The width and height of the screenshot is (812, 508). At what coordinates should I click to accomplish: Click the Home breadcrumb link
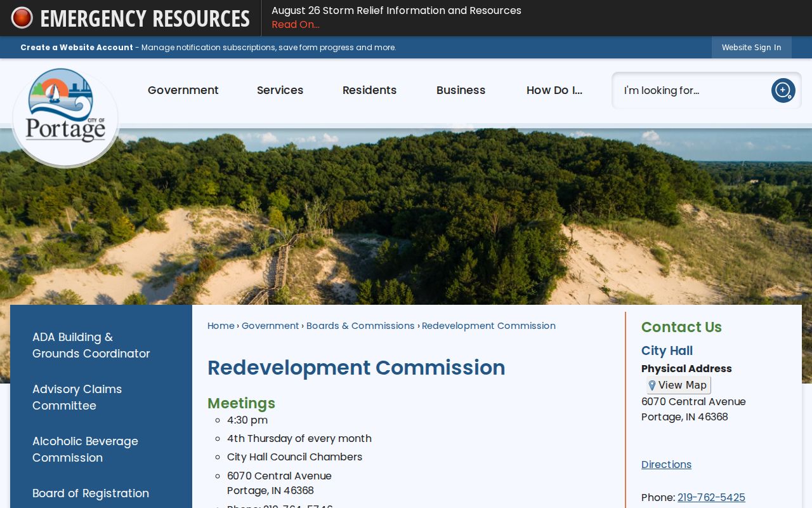point(221,326)
